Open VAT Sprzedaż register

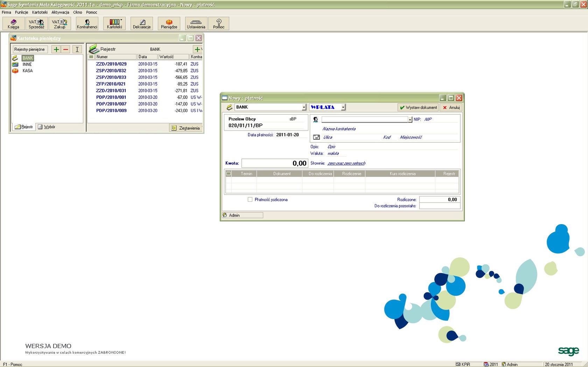tap(36, 23)
